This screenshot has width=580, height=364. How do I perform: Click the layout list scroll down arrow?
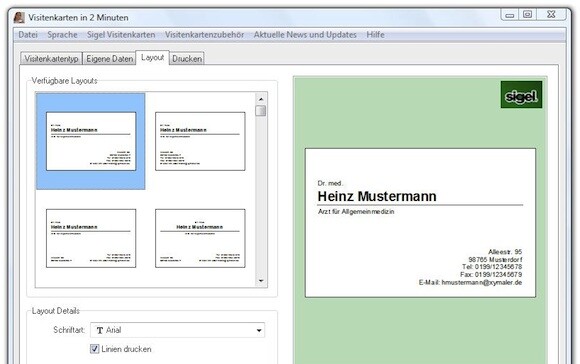click(261, 281)
